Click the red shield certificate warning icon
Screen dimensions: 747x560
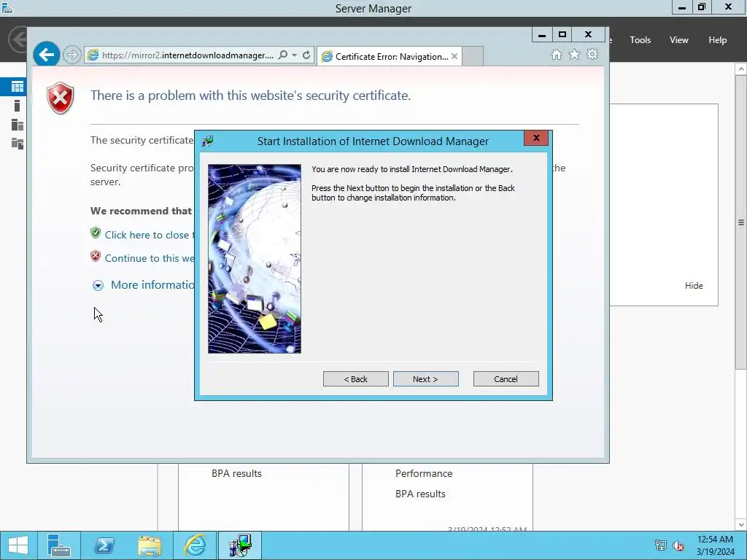[x=60, y=98]
